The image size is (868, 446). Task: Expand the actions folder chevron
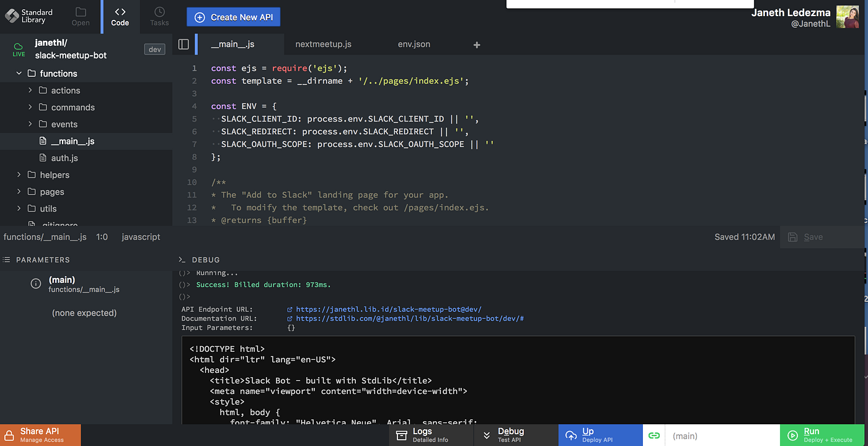[30, 90]
